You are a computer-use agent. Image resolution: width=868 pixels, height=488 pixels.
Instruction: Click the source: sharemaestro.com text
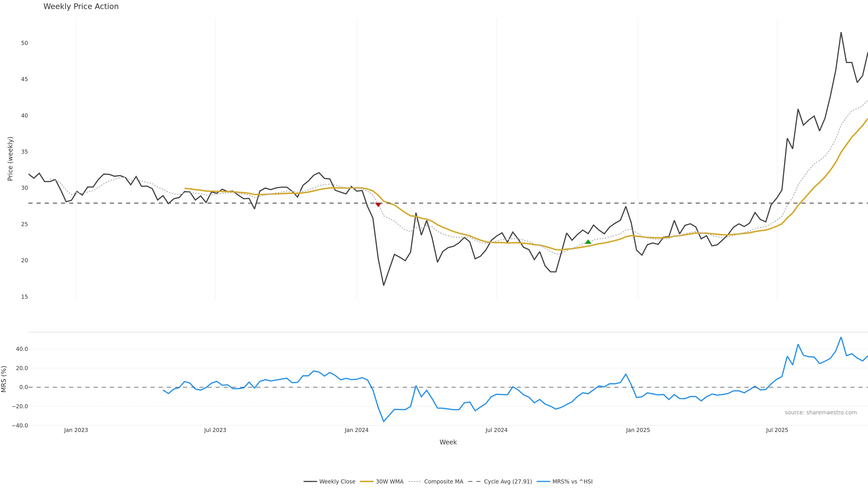coord(821,413)
